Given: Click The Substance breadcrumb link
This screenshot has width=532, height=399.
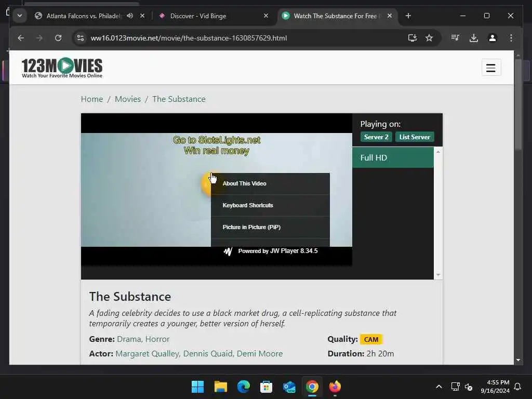Looking at the screenshot, I should tap(179, 99).
